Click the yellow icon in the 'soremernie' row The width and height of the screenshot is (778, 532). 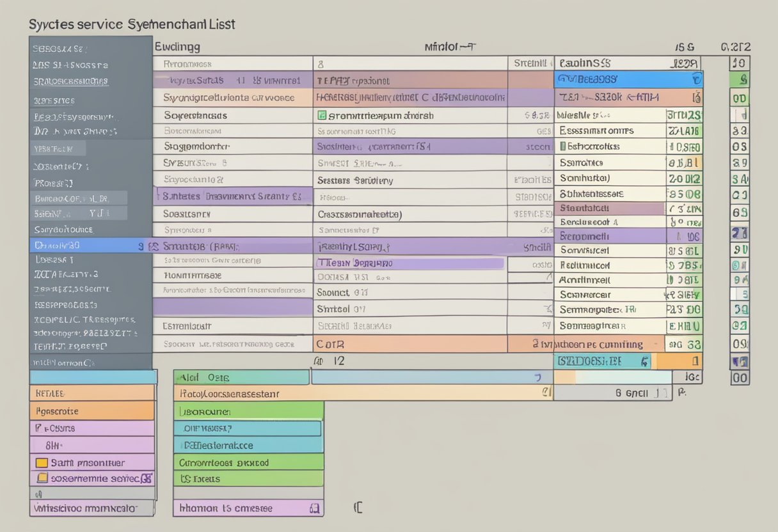click(42, 478)
